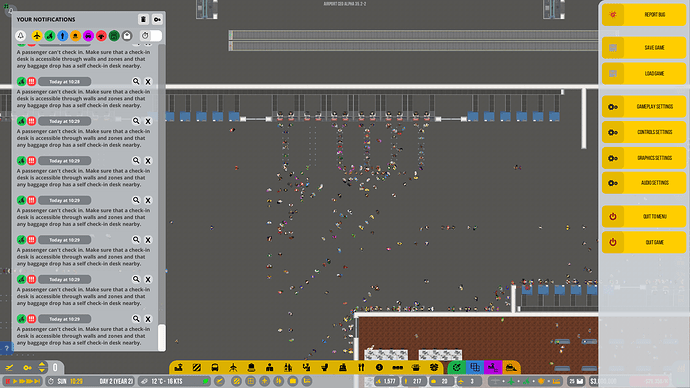Viewport: 690px width, 388px height.
Task: Toggle the orange hat notification filter
Action: pyautogui.click(x=75, y=36)
